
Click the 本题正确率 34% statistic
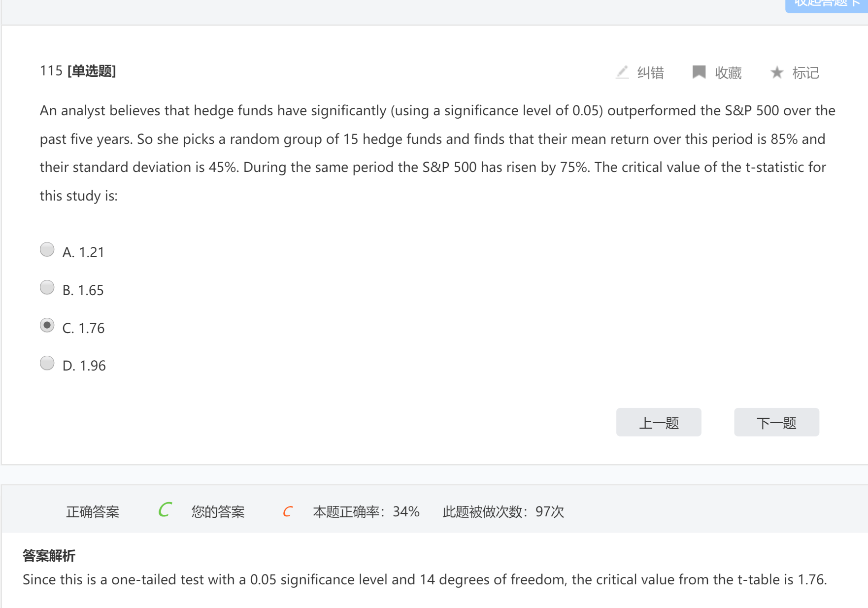pyautogui.click(x=366, y=512)
